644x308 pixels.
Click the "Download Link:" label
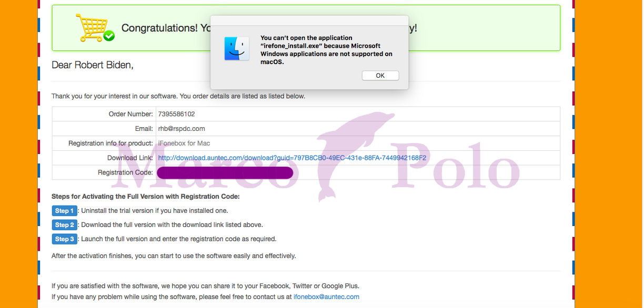(x=130, y=158)
